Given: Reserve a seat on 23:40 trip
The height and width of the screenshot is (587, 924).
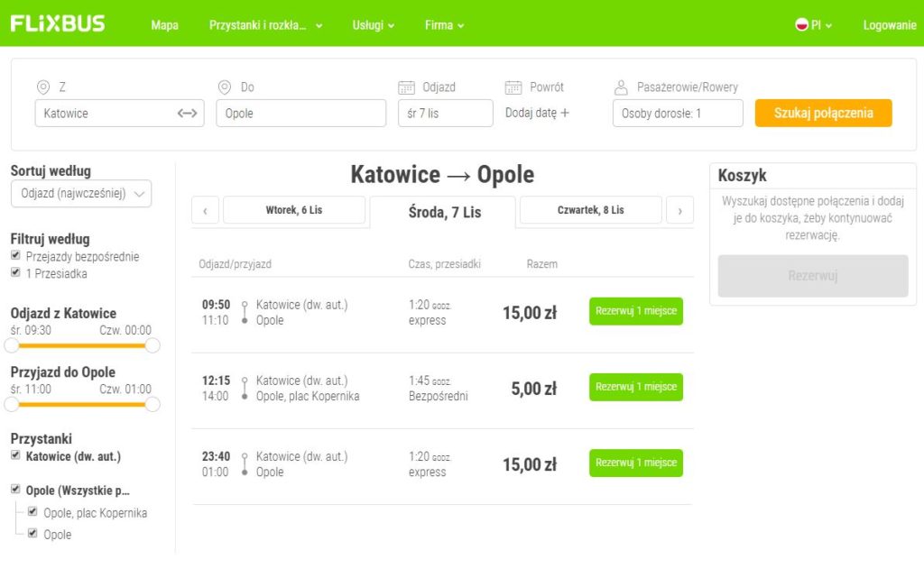Looking at the screenshot, I should pyautogui.click(x=636, y=463).
